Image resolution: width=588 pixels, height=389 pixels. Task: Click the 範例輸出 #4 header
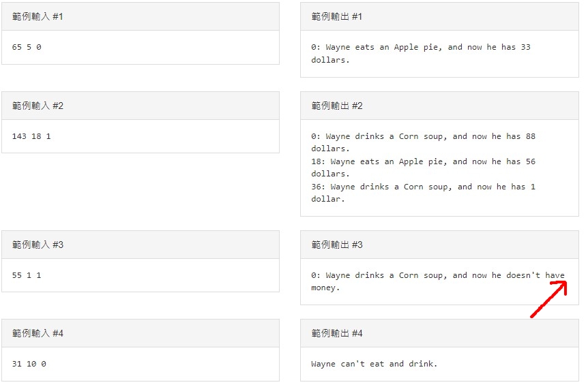pos(337,333)
